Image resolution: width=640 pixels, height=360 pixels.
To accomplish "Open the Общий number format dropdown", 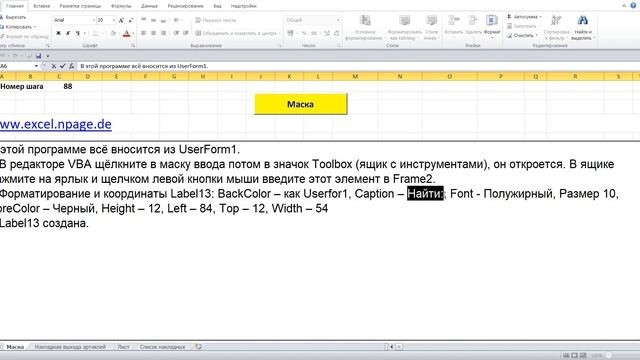I will point(338,20).
